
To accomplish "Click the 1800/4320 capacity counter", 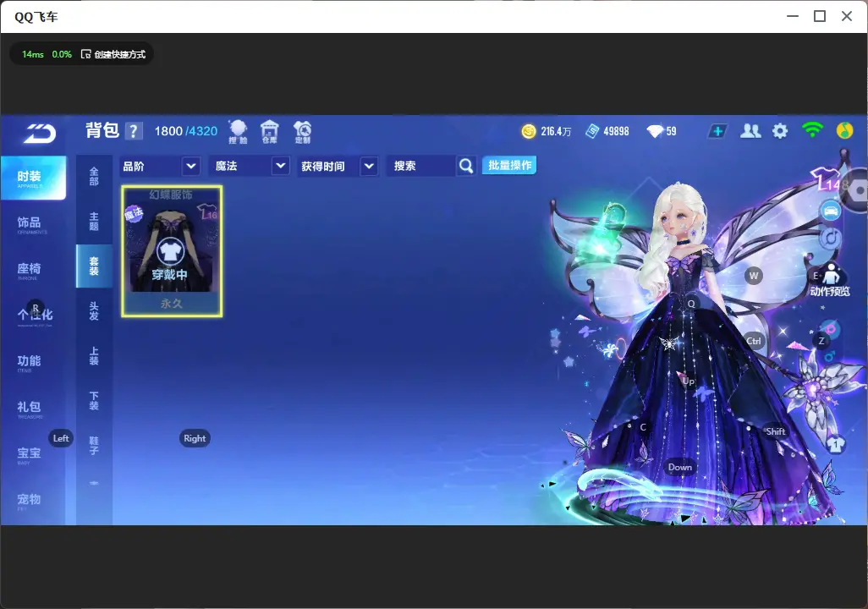I will [x=186, y=131].
